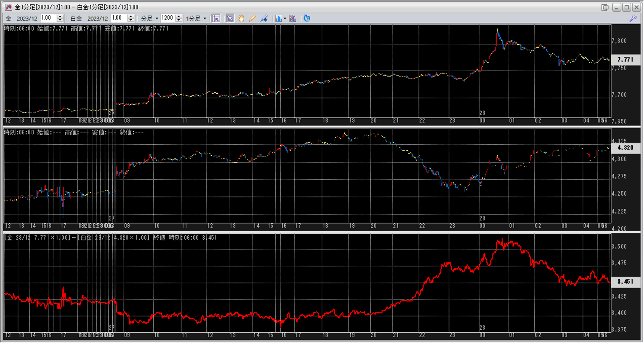Activate the hand pan tool
Screen dimensions: 644x343
click(x=241, y=18)
